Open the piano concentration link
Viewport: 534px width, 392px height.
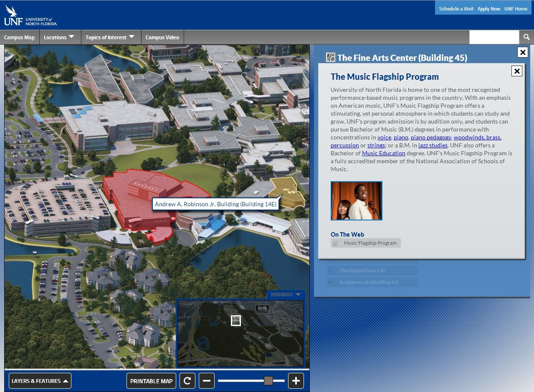pyautogui.click(x=401, y=137)
